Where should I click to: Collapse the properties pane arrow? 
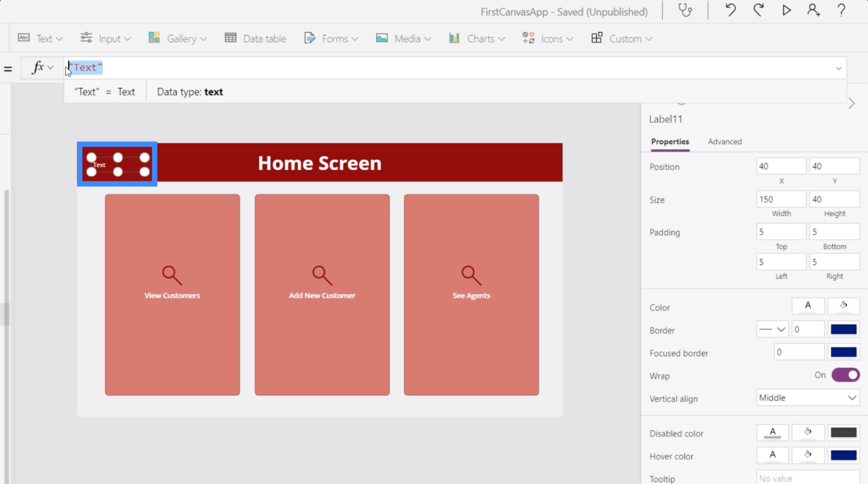851,103
